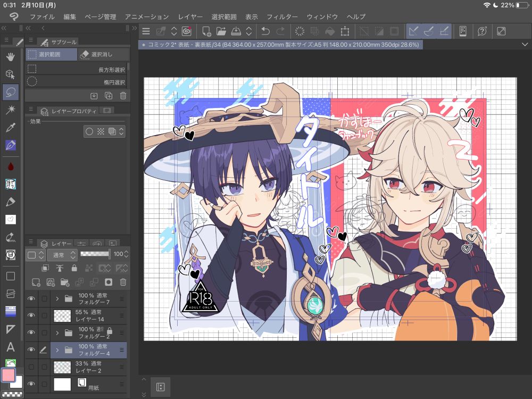The height and width of the screenshot is (399, 532).
Task: Click the Scale/Rotate transform icon
Action: click(345, 31)
